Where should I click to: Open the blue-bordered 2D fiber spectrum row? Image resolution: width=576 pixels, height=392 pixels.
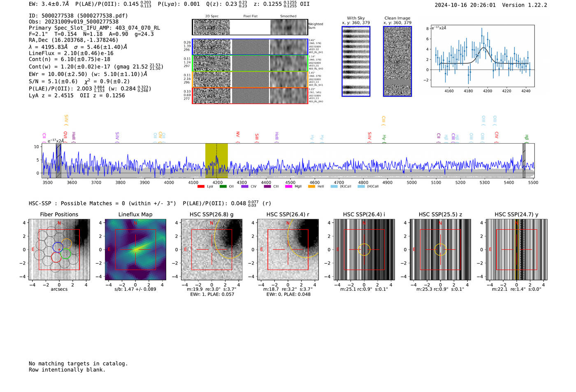pyautogui.click(x=250, y=47)
